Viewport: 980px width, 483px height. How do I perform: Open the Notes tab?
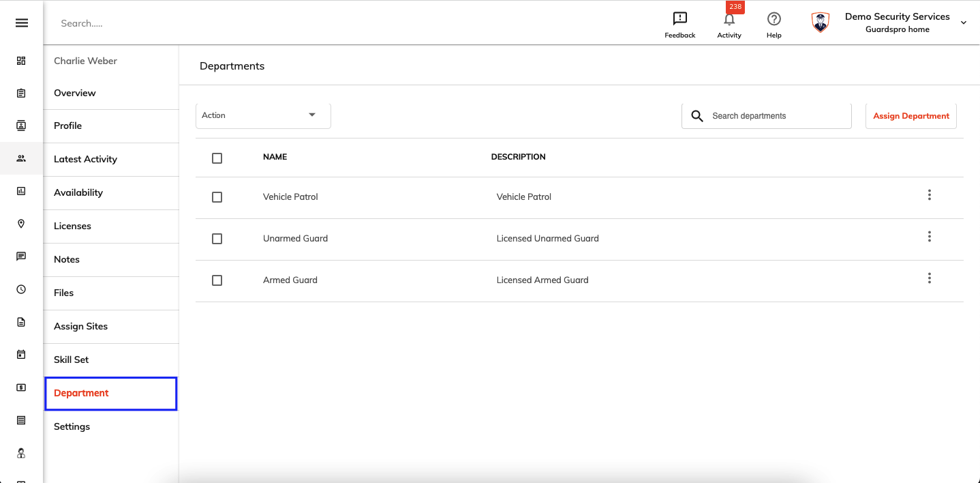pos(111,259)
